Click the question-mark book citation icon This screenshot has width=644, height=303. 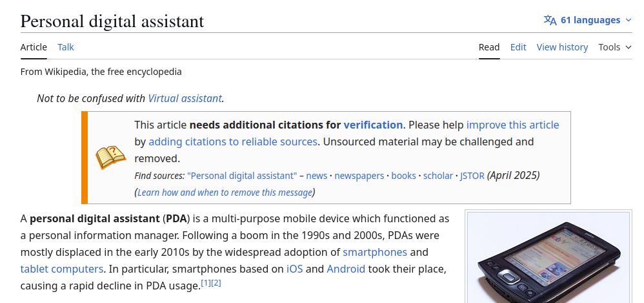[x=110, y=157]
